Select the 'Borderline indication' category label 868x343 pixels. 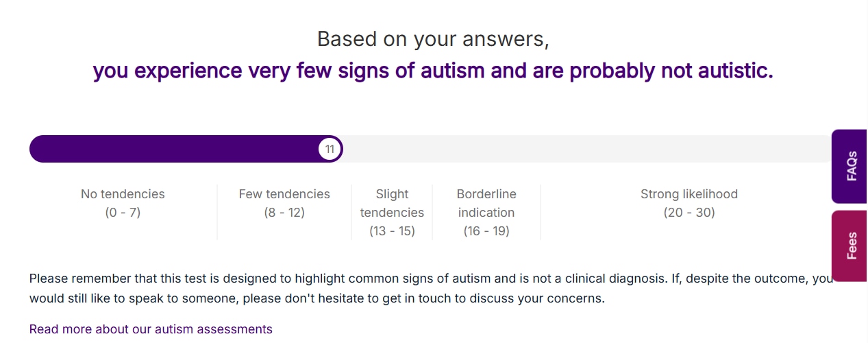tap(486, 203)
